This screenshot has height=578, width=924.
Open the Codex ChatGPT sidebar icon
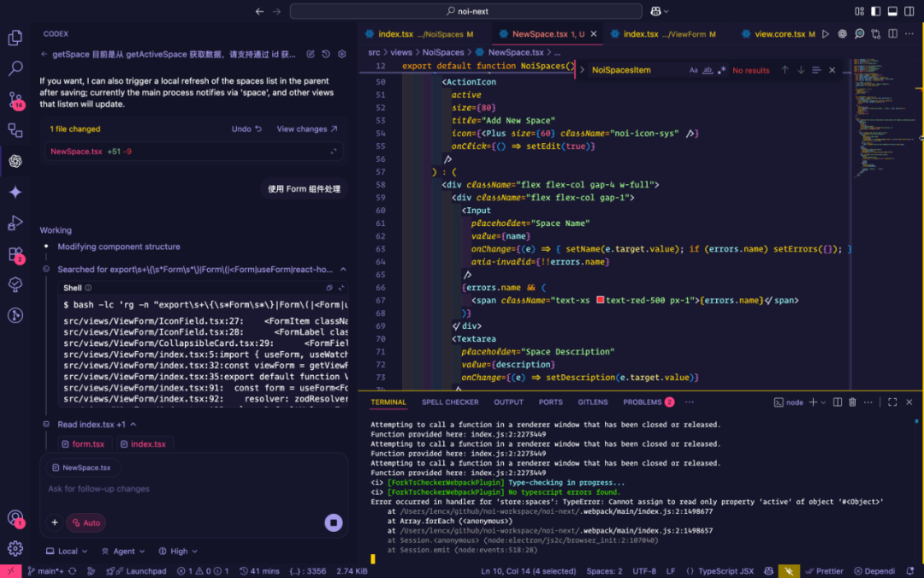click(15, 161)
